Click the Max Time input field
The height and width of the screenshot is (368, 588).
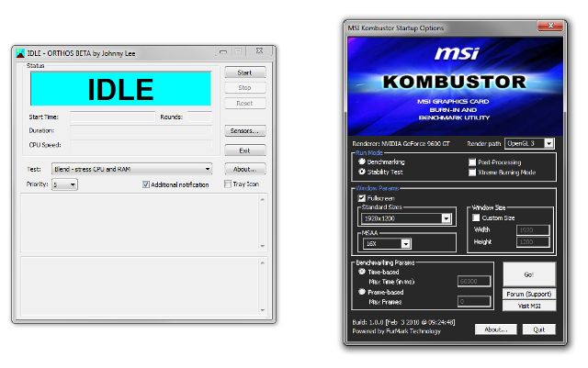(x=474, y=281)
